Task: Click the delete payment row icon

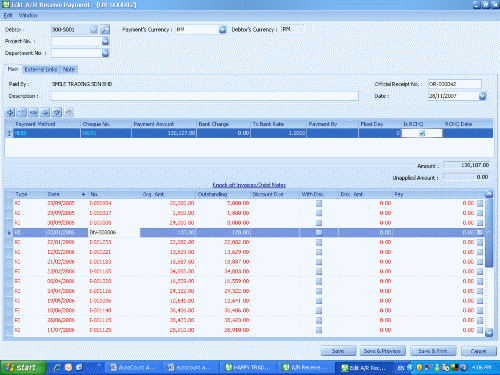Action: [x=33, y=112]
